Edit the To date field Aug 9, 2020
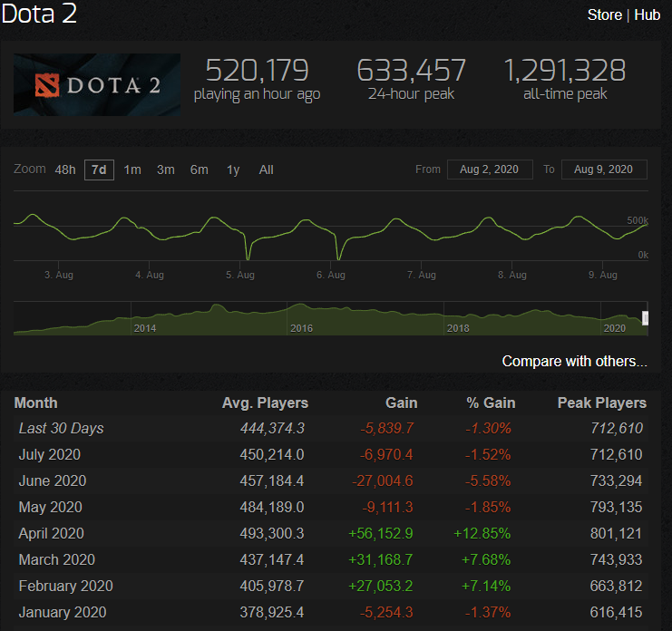Screen dimensions: 672x631 (x=604, y=170)
